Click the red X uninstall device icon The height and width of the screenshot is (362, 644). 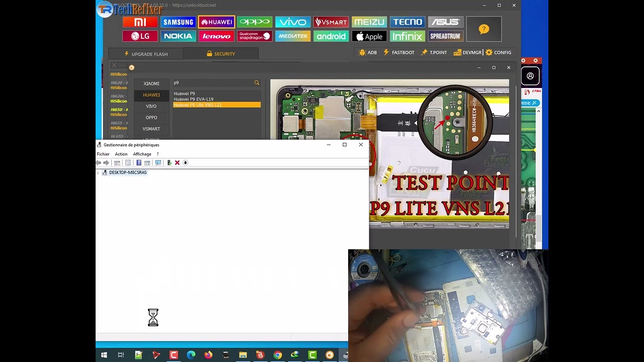pos(177,162)
